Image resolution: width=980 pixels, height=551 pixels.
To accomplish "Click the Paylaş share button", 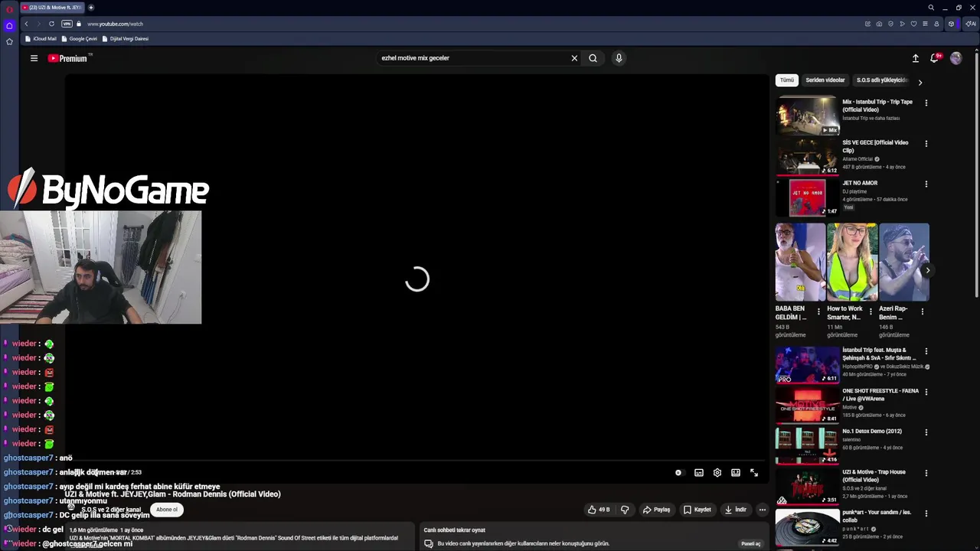I will pyautogui.click(x=656, y=510).
